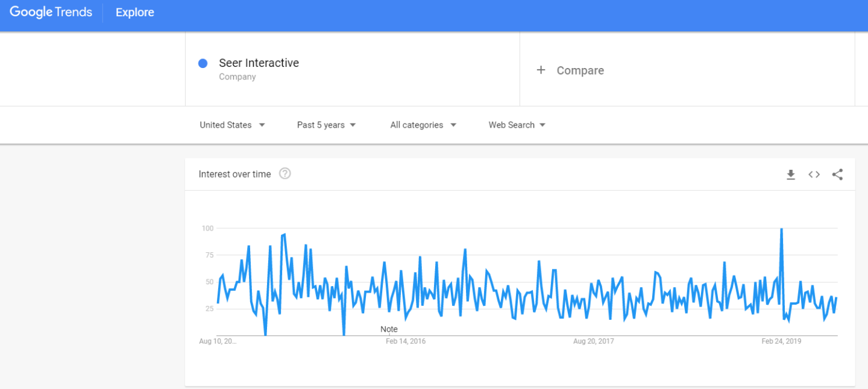Open the United States region dropdown
This screenshot has width=868, height=389.
coord(232,125)
